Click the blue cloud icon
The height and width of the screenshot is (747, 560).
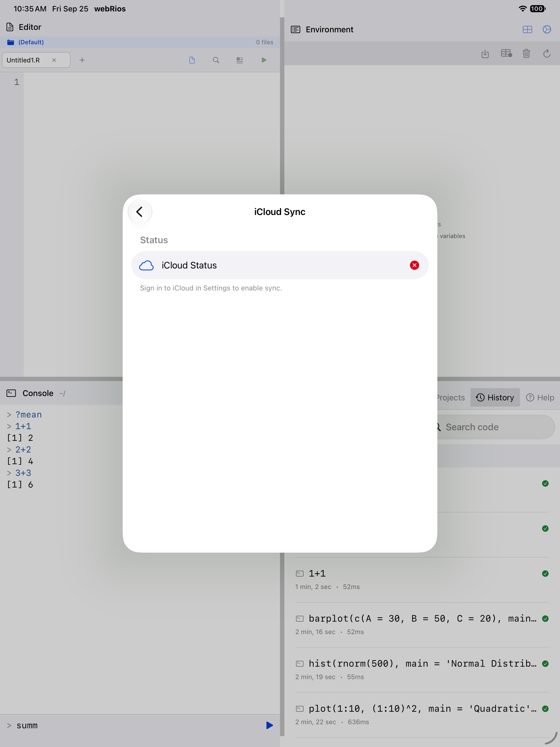coord(146,265)
